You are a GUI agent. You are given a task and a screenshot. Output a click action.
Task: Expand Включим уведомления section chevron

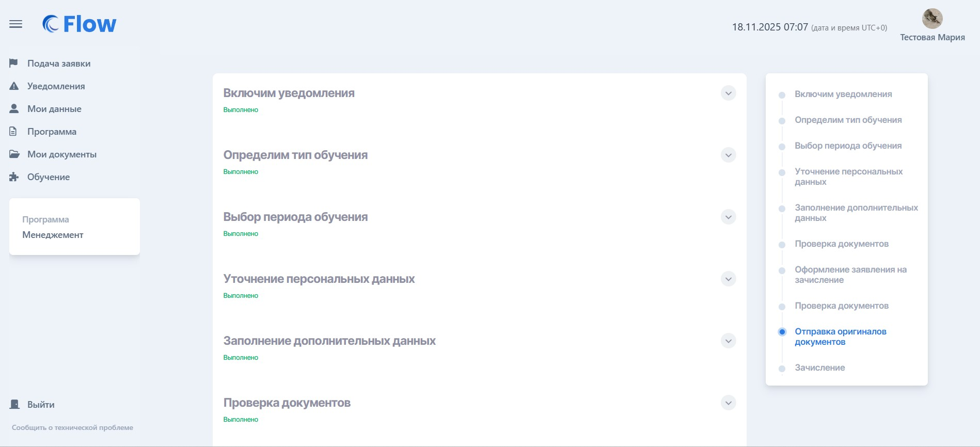pyautogui.click(x=728, y=93)
